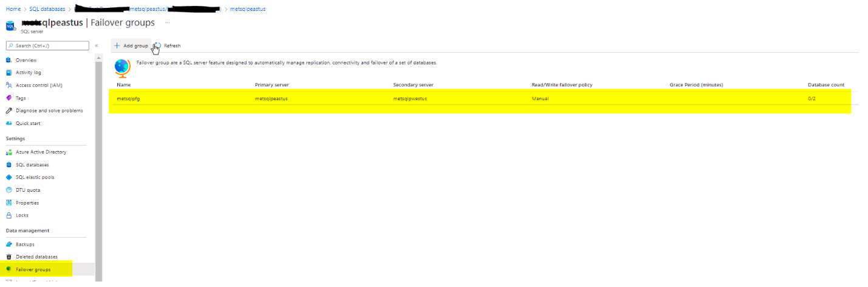Focus the Search (Ctrl+/) input field
Viewport: 868px width, 287px height.
coord(47,46)
